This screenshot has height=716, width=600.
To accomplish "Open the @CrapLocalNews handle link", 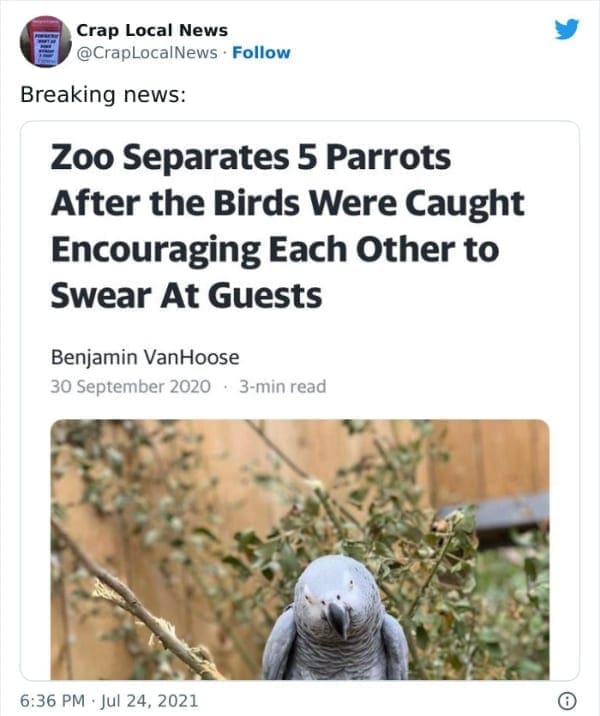I will click(147, 53).
